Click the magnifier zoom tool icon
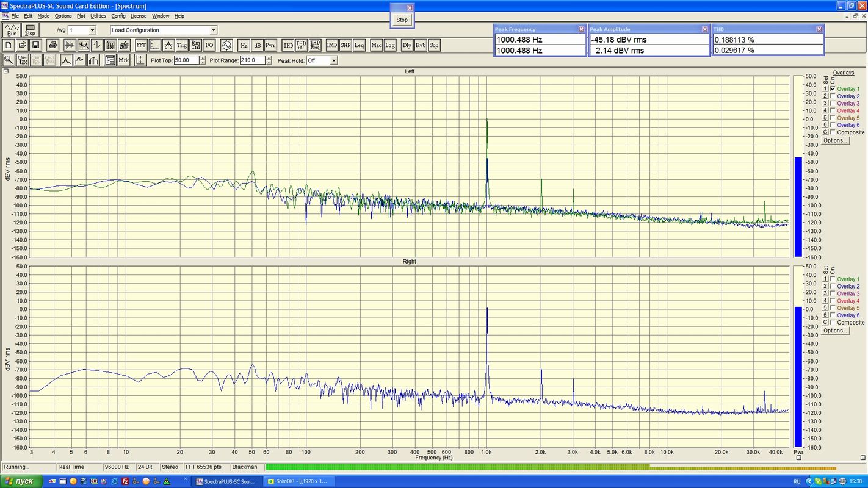Screen dimensions: 868x488 pos(9,60)
